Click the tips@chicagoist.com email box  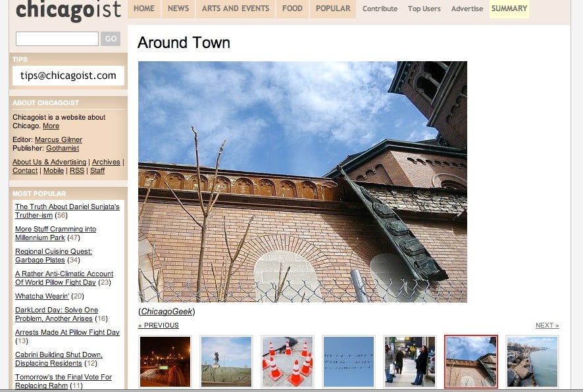(68, 76)
